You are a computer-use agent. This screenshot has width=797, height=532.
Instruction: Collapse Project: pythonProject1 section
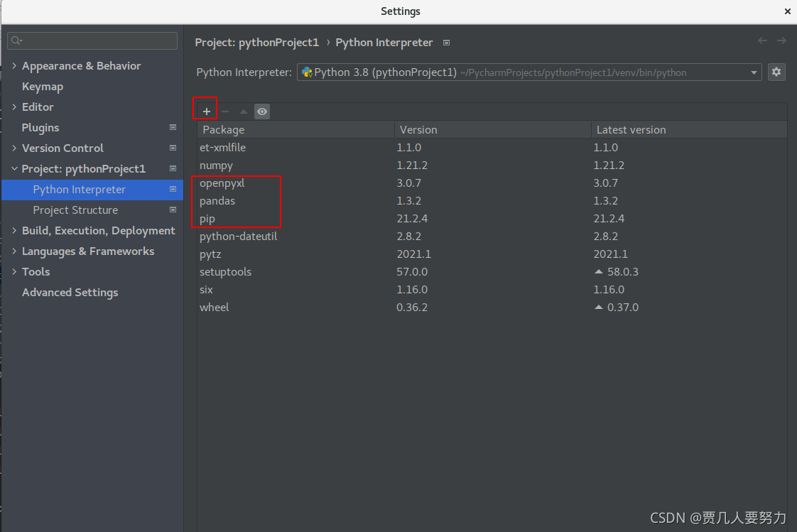(x=14, y=169)
